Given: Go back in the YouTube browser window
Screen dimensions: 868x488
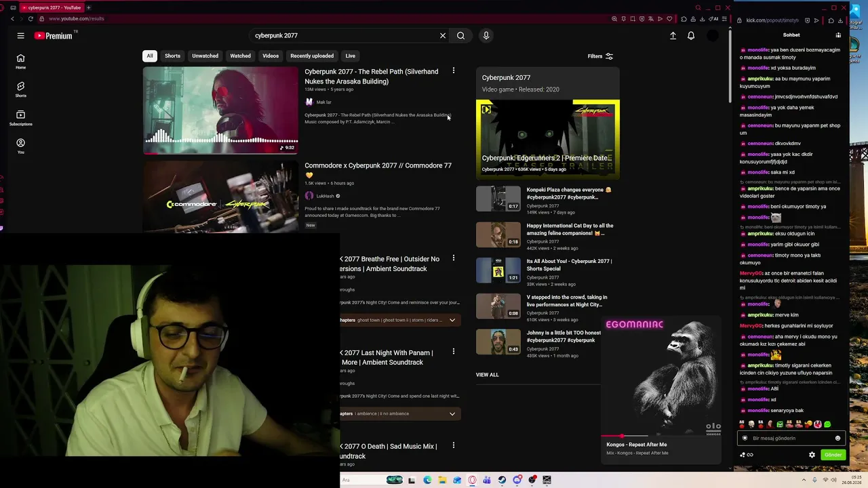Looking at the screenshot, I should tap(12, 19).
